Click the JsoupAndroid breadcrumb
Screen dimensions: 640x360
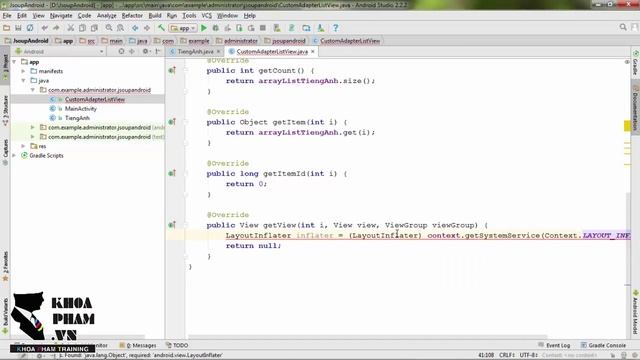coord(27,41)
